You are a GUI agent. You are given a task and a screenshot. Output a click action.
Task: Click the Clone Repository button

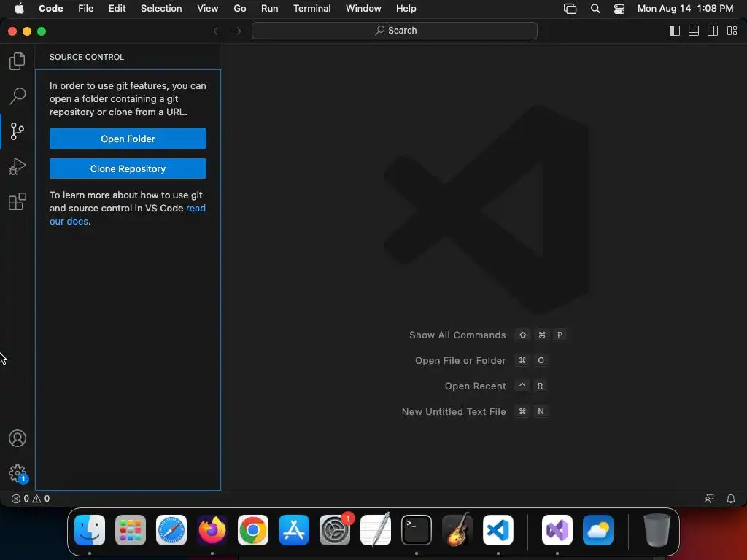coord(128,168)
